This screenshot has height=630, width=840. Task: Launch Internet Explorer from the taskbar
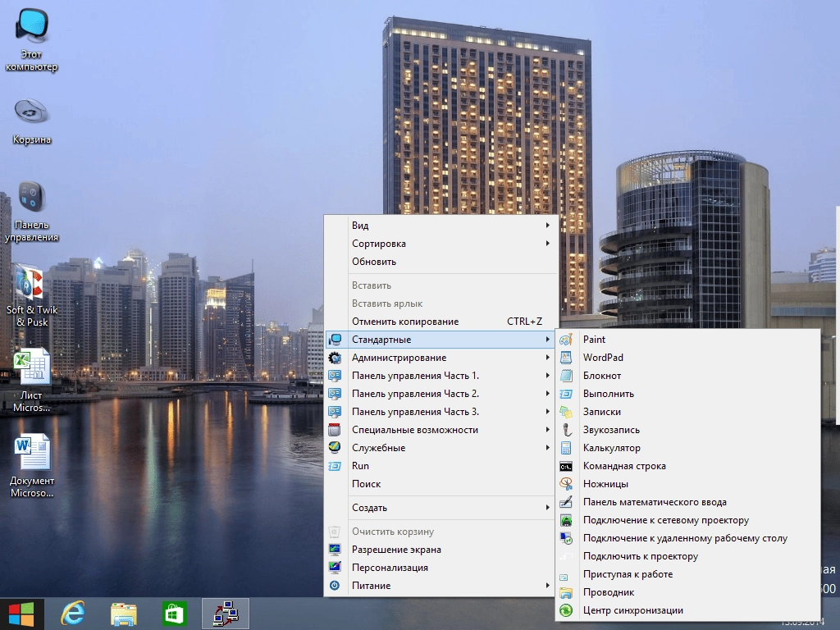[72, 614]
